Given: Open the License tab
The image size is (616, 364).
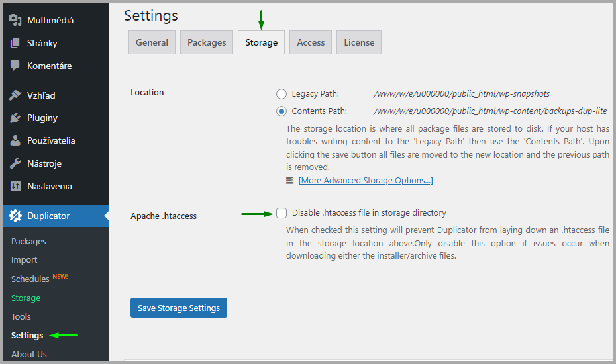Looking at the screenshot, I should coord(359,42).
